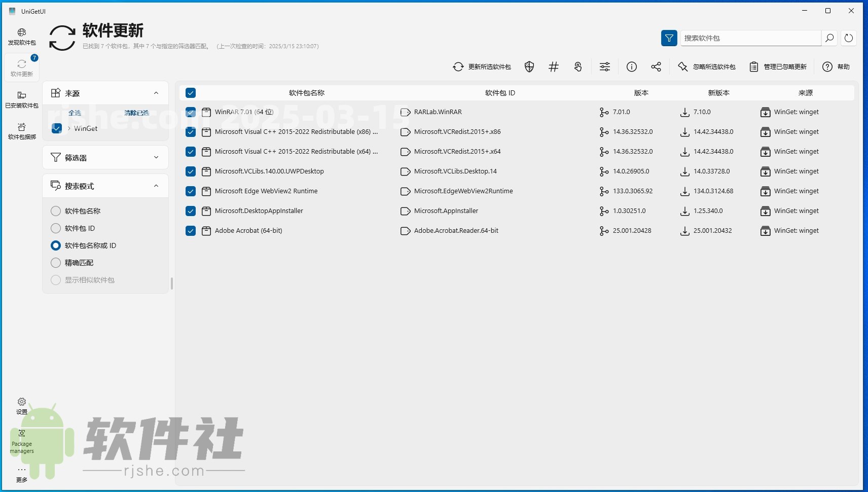Collapse the 来源 source panel
This screenshot has height=492, width=868.
[x=156, y=93]
